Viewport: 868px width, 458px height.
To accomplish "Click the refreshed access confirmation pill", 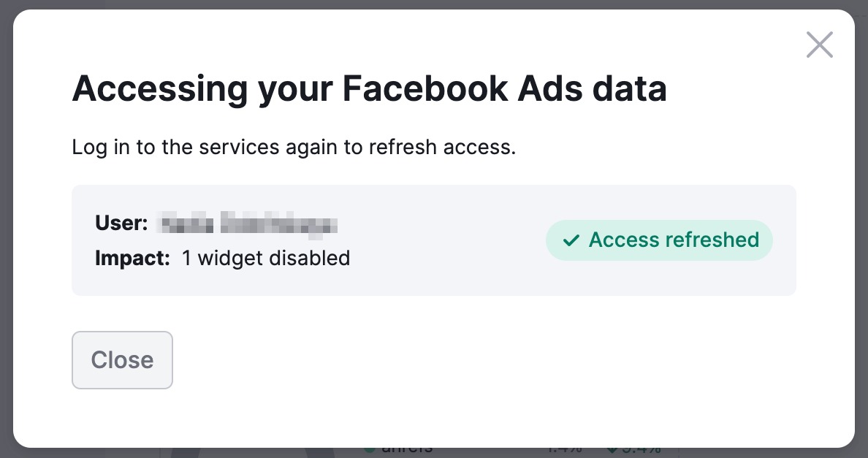I will 659,240.
